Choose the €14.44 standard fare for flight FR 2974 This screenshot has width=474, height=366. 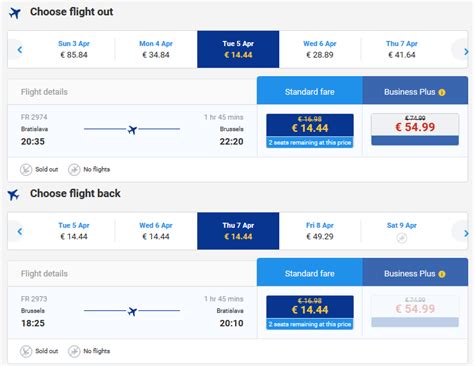click(x=310, y=130)
